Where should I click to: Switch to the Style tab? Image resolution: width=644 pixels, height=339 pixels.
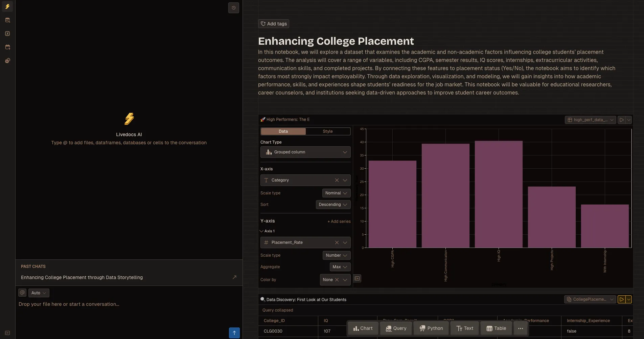coord(327,131)
